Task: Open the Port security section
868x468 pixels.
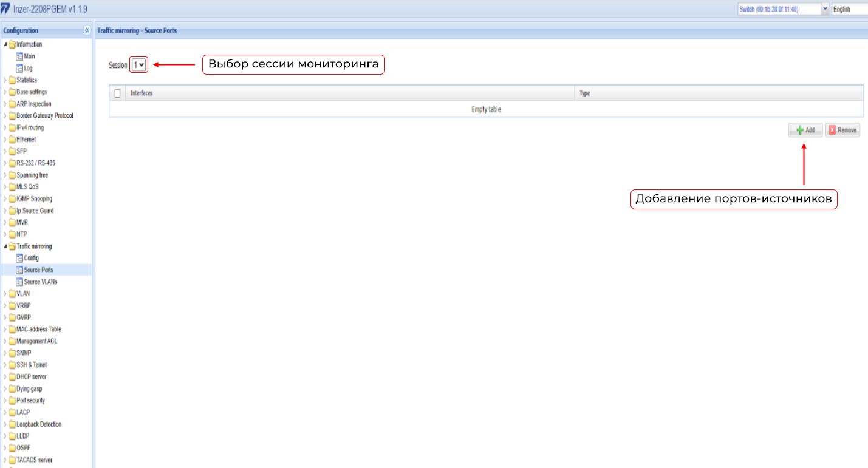Action: click(30, 401)
